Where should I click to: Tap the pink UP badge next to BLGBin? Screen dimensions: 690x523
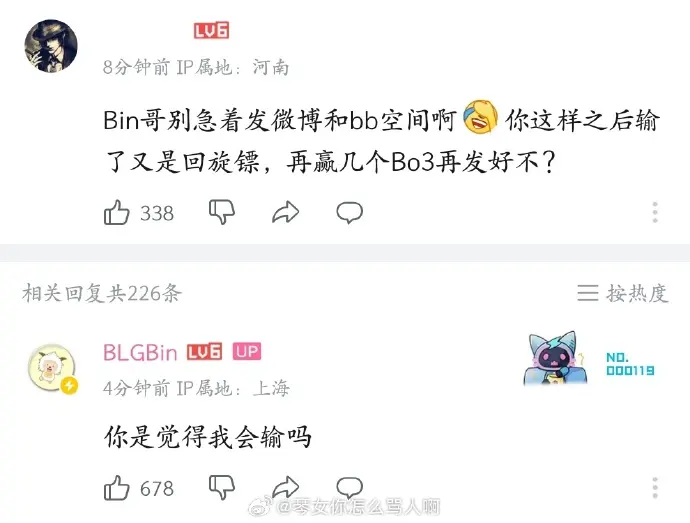[246, 351]
